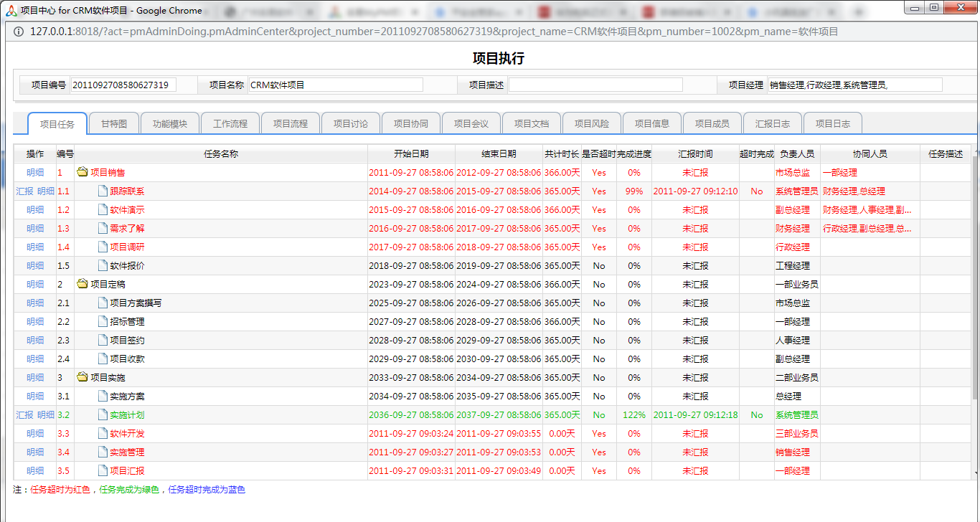The width and height of the screenshot is (980, 522).
Task: Click the folder icon beside 项目实施
Action: [83, 377]
